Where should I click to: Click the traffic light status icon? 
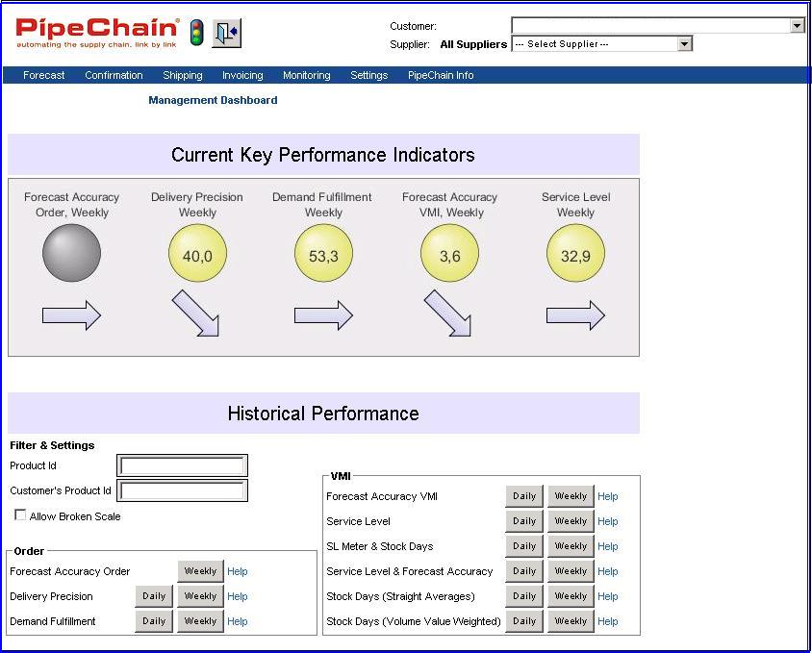pyautogui.click(x=196, y=33)
